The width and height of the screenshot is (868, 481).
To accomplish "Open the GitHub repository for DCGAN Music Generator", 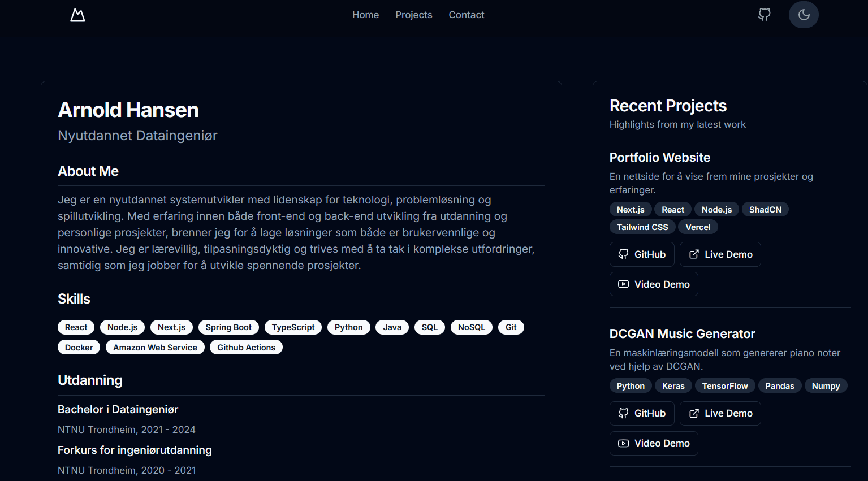I will [x=641, y=413].
